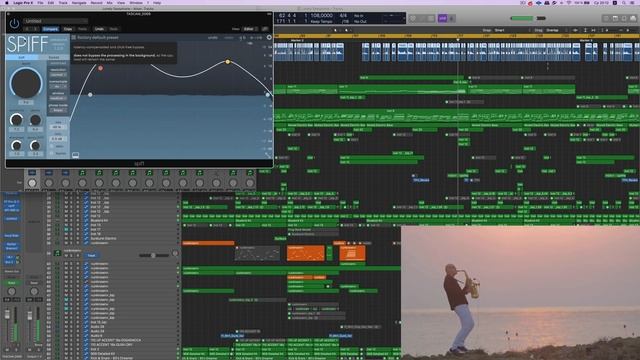This screenshot has height=360, width=640.
Task: Click the Paste button in plugin header
Action: point(82,29)
